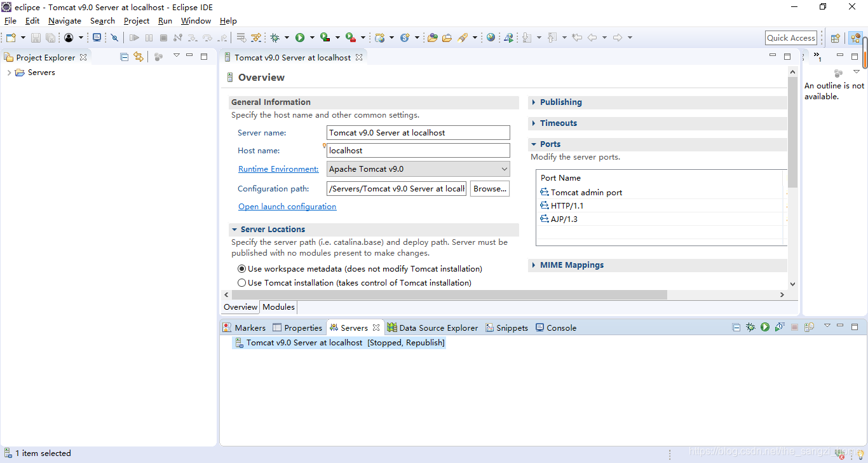Viewport: 868px width, 463px height.
Task: Switch to the Markers tab
Action: coord(244,328)
